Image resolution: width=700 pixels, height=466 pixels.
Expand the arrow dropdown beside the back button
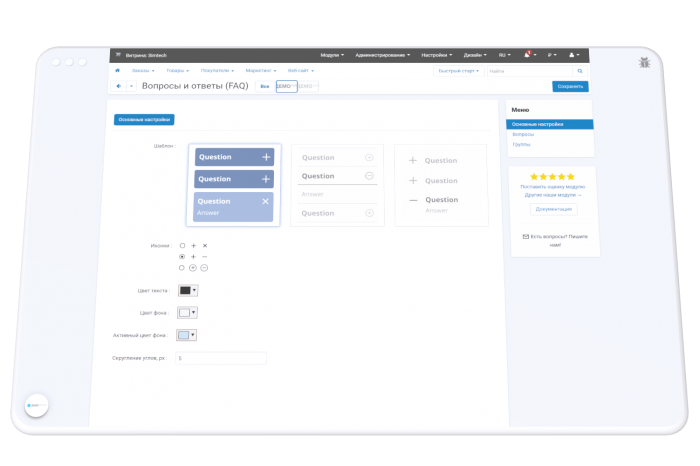point(131,86)
